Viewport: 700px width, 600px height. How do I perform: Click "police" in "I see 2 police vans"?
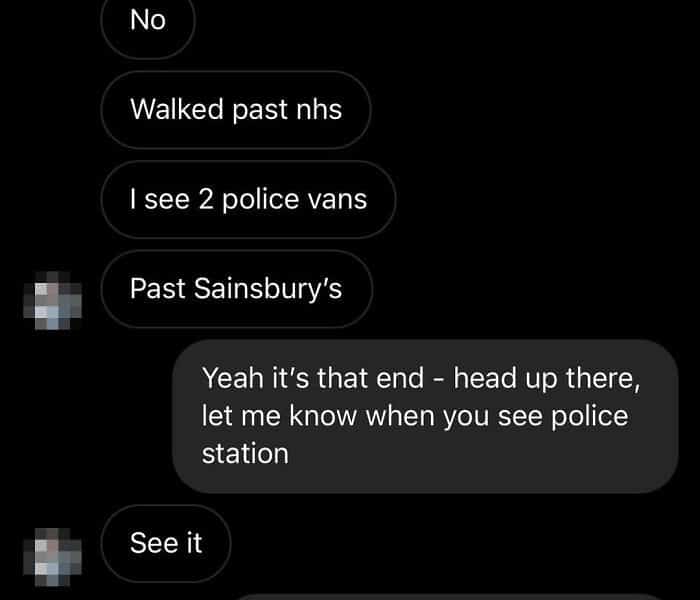click(261, 200)
